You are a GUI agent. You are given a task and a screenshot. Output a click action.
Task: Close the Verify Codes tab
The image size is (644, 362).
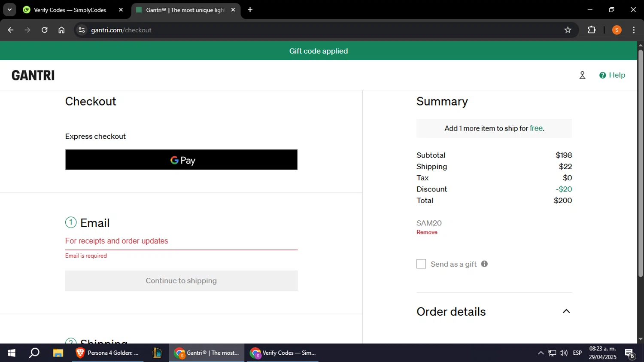point(121,10)
